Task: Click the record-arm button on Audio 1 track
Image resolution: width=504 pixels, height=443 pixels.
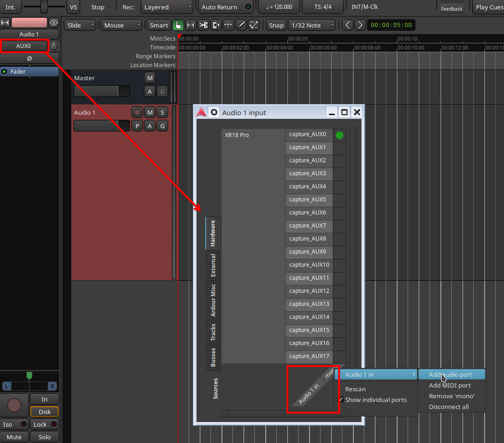Action: click(x=137, y=112)
